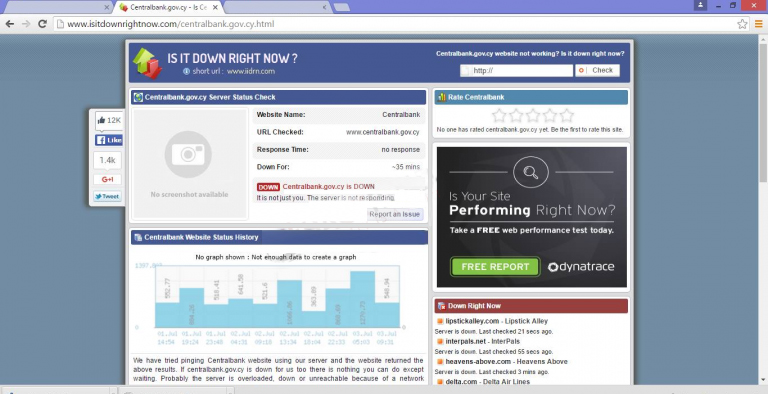
Task: Click the scrollbar down arrow
Action: [x=763, y=380]
